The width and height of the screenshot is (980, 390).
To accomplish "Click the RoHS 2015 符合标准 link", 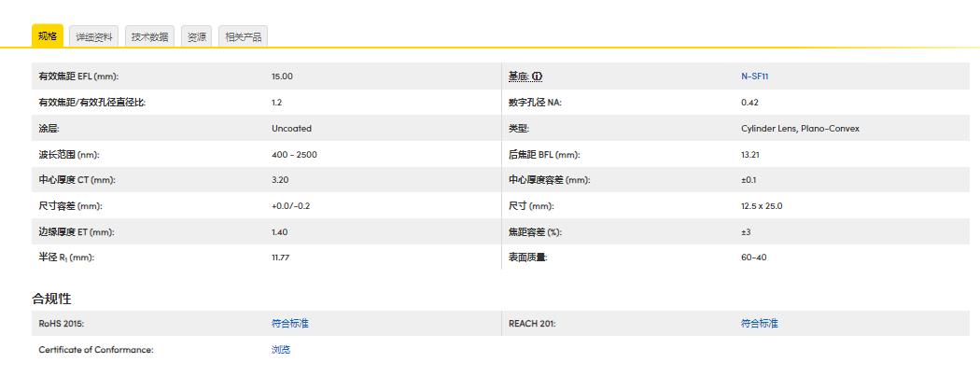I will [x=289, y=324].
